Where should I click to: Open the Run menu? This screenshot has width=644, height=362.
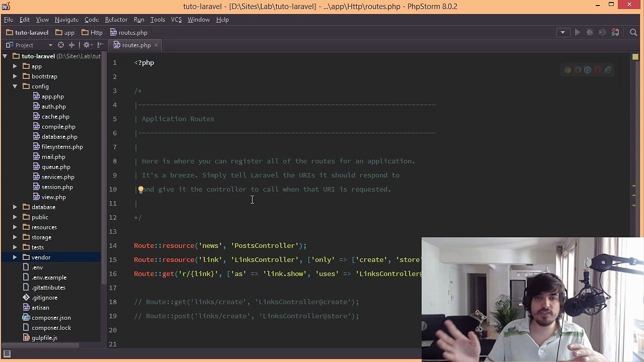pyautogui.click(x=139, y=20)
